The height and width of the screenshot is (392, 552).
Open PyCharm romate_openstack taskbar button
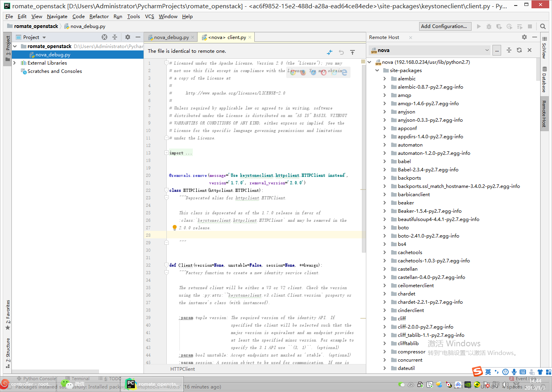153,384
